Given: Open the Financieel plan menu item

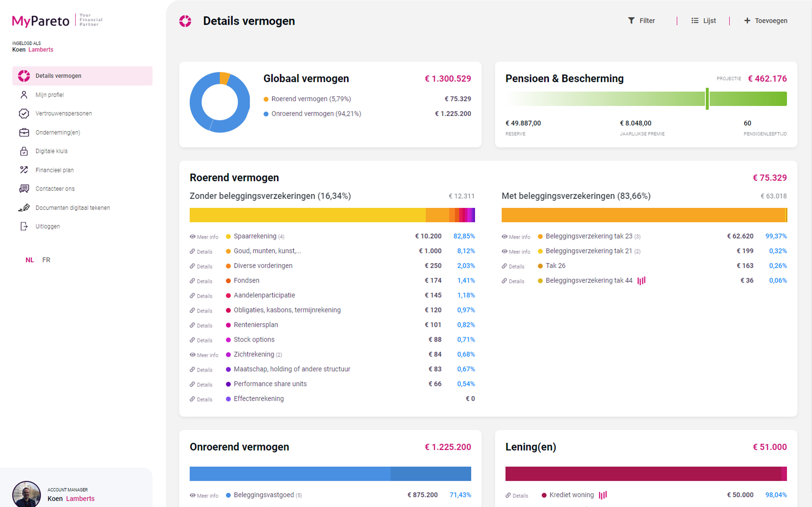Looking at the screenshot, I should pyautogui.click(x=54, y=170).
